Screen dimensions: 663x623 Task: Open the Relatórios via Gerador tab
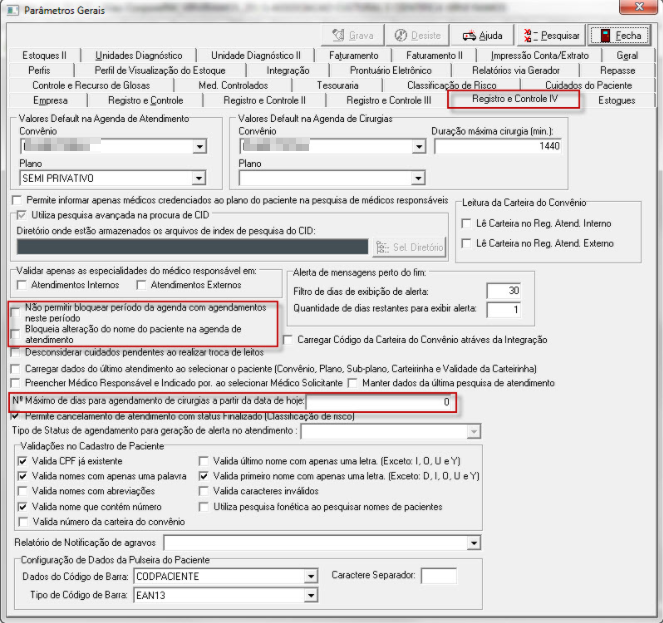click(x=515, y=70)
